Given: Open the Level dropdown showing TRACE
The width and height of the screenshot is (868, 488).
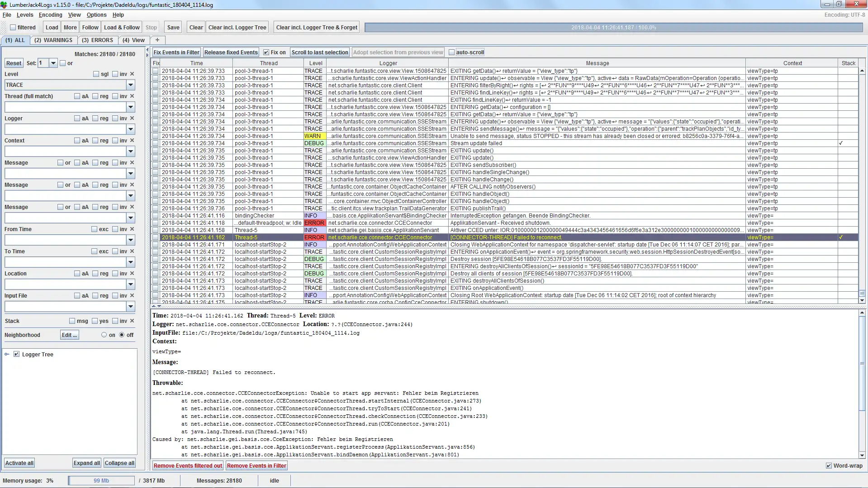Looking at the screenshot, I should (130, 85).
